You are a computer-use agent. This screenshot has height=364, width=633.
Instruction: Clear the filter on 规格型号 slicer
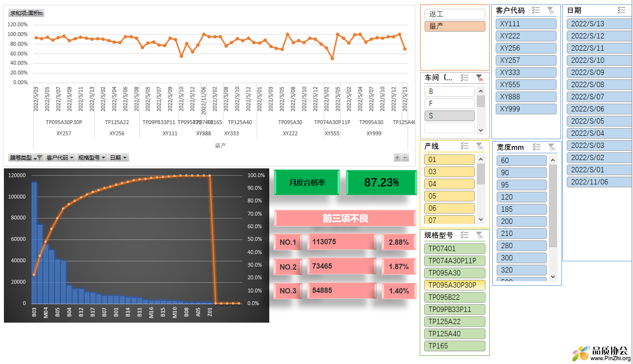point(480,235)
